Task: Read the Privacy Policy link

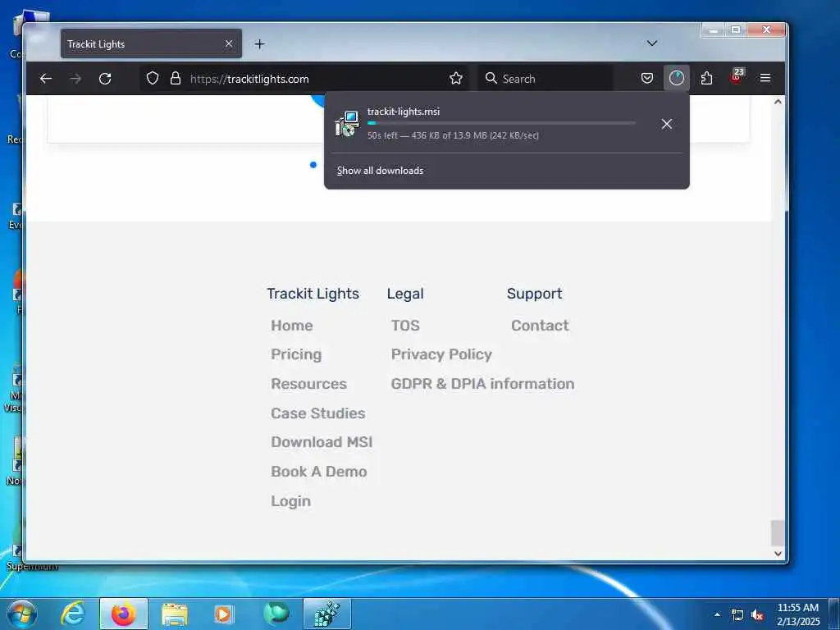Action: [x=441, y=354]
